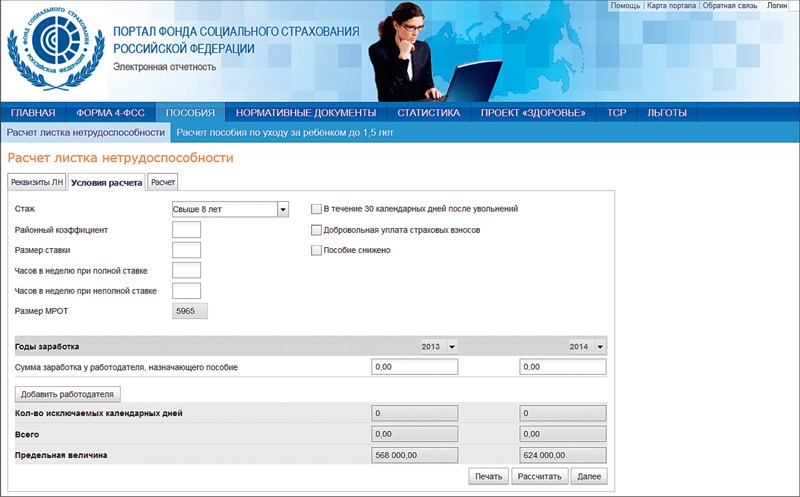Switch to the Расчет tab

click(163, 182)
